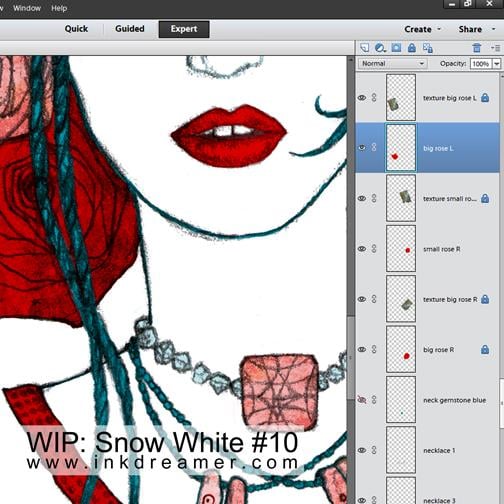Select layer name "texture big rose R"
The width and height of the screenshot is (504, 504).
tap(450, 299)
